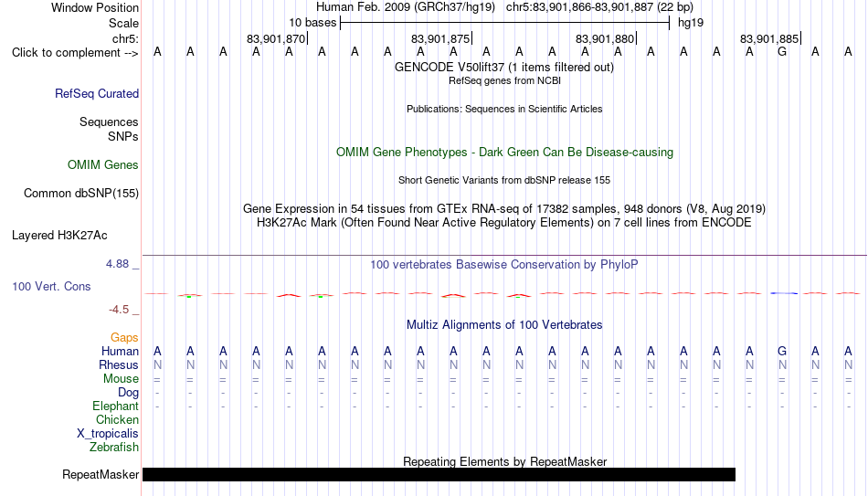Click Publications: Sequences in Scientific Articles title
868x496 pixels.
click(504, 109)
